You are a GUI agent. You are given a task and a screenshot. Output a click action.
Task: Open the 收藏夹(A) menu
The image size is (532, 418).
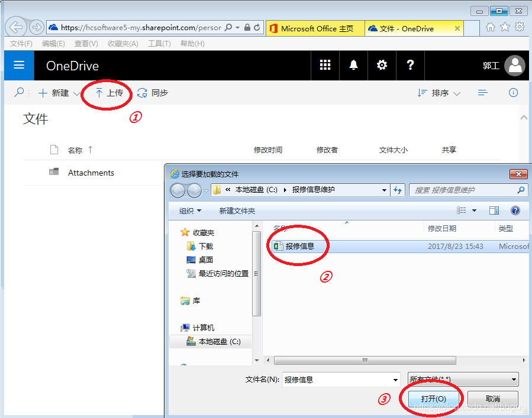coord(123,43)
